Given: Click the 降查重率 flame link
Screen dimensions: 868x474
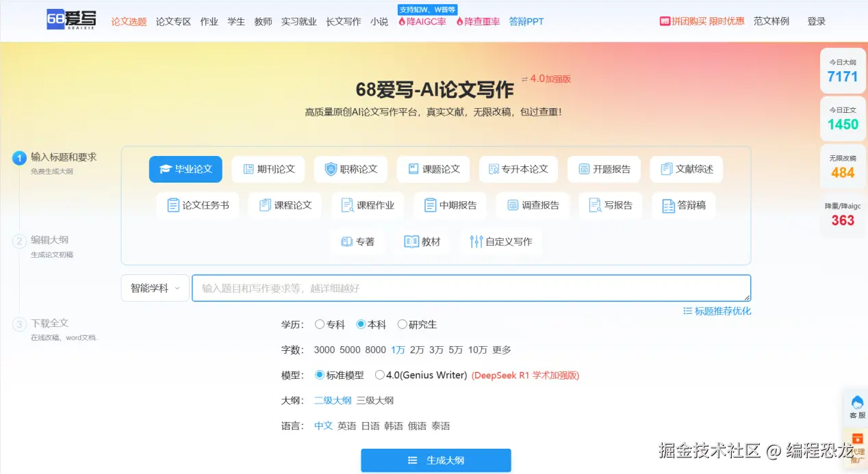Looking at the screenshot, I should 478,21.
